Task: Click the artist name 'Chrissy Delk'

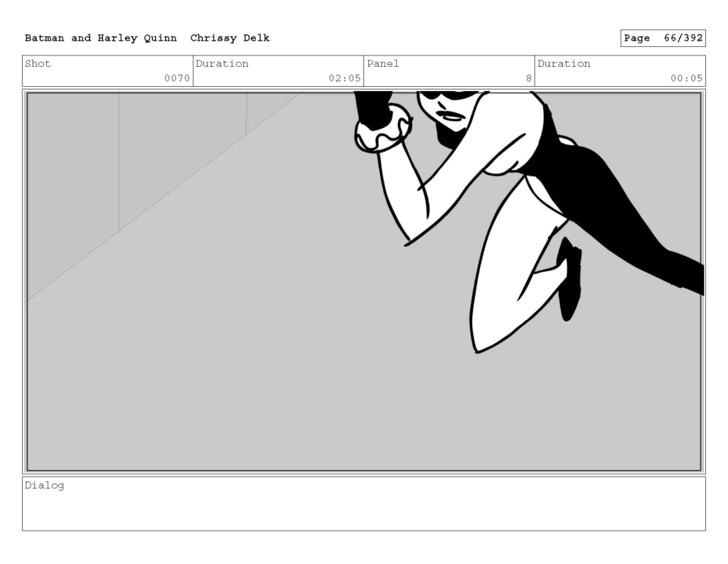Action: (230, 38)
